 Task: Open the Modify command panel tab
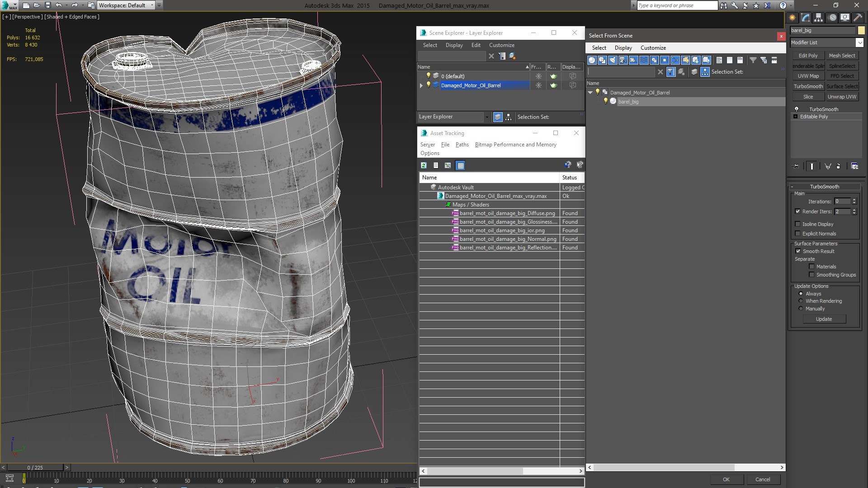[805, 18]
